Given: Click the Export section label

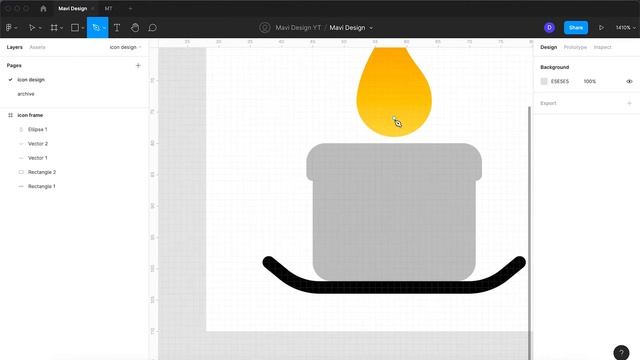Looking at the screenshot, I should [x=548, y=103].
